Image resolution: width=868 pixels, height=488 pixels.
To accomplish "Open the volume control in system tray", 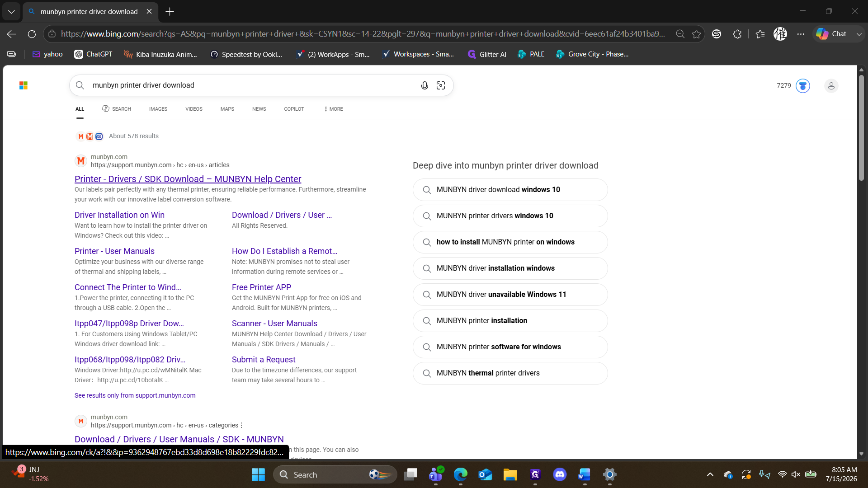I will pos(796,474).
